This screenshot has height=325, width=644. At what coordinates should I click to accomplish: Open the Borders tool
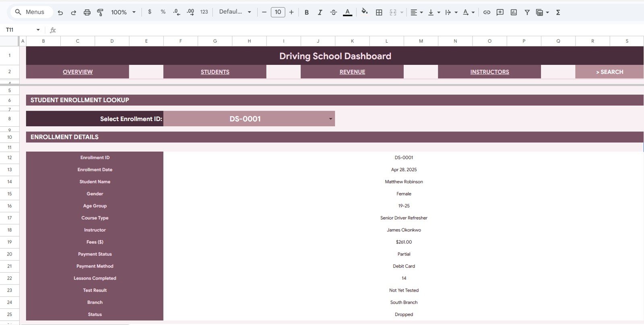click(379, 12)
